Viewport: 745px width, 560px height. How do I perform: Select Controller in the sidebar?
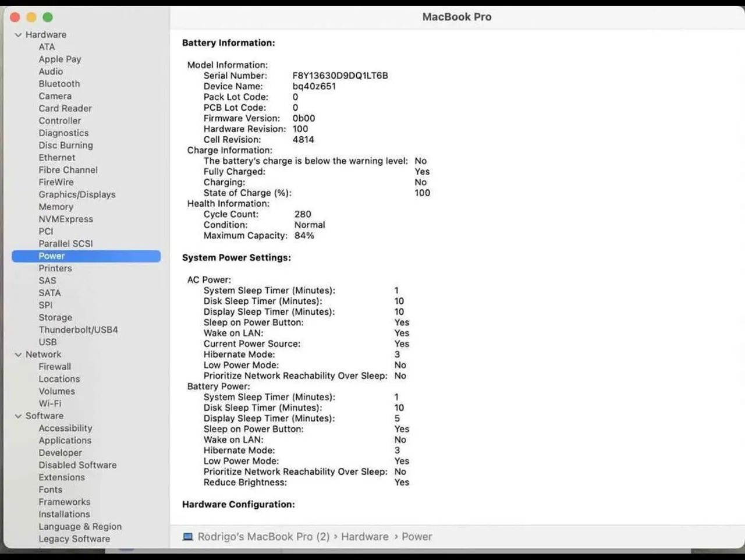(60, 120)
